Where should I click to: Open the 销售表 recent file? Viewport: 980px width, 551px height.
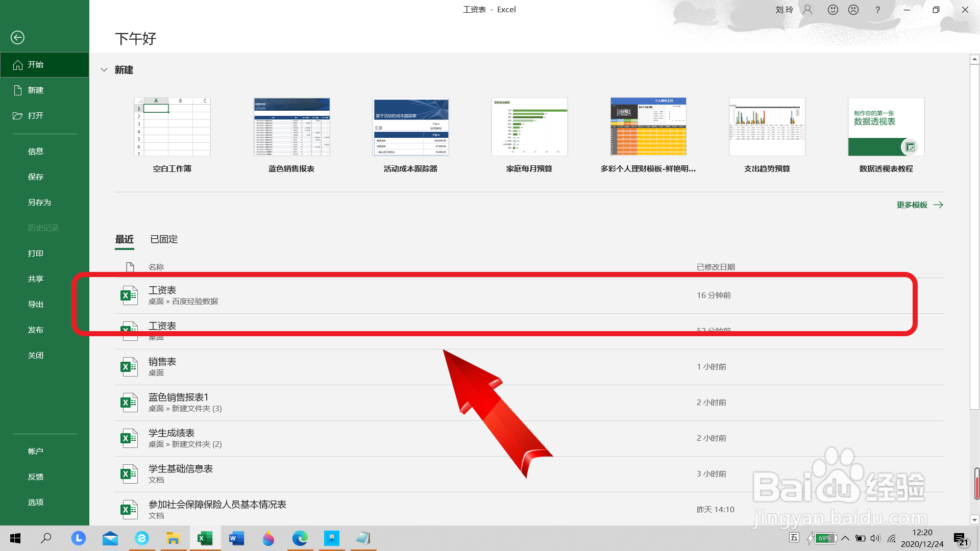tap(529, 367)
